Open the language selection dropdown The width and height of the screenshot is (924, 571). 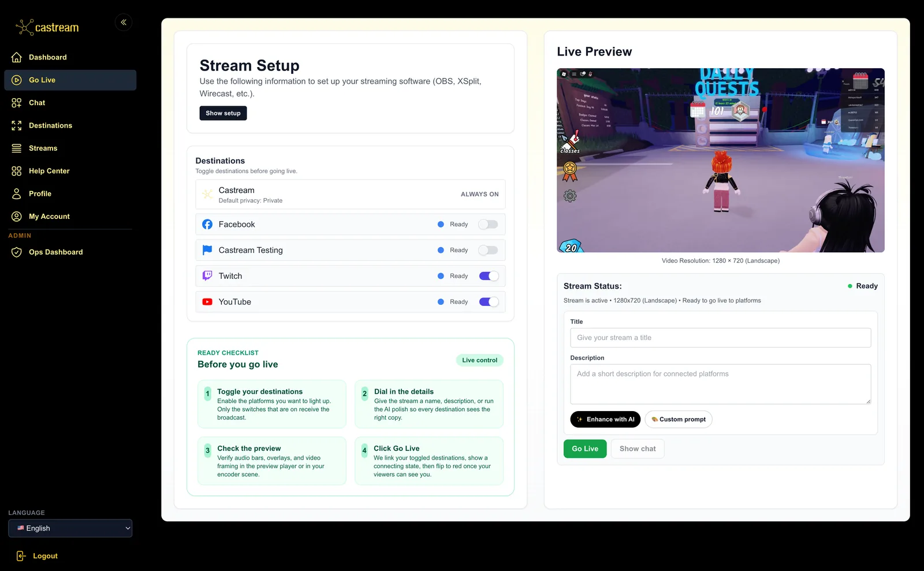(x=70, y=528)
